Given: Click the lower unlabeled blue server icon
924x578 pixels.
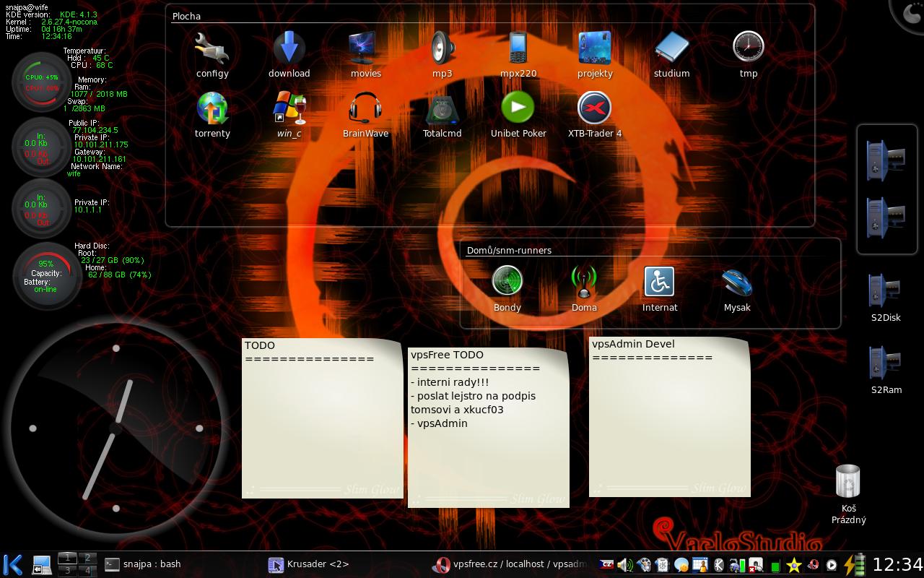Looking at the screenshot, I should (886, 217).
